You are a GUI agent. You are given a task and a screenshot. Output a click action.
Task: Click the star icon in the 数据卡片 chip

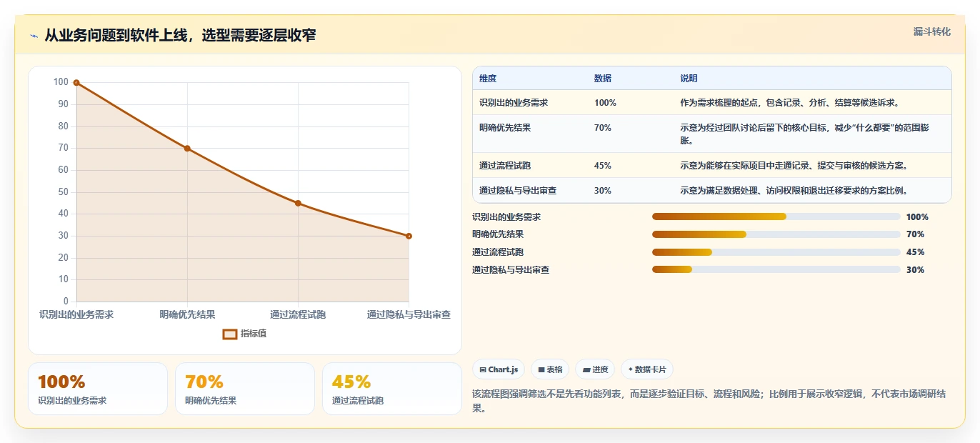(x=630, y=369)
